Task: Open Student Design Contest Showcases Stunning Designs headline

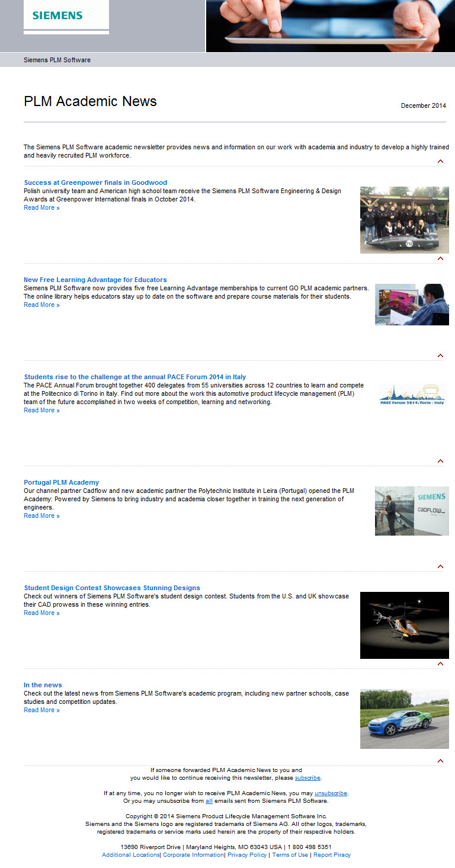Action: (112, 588)
